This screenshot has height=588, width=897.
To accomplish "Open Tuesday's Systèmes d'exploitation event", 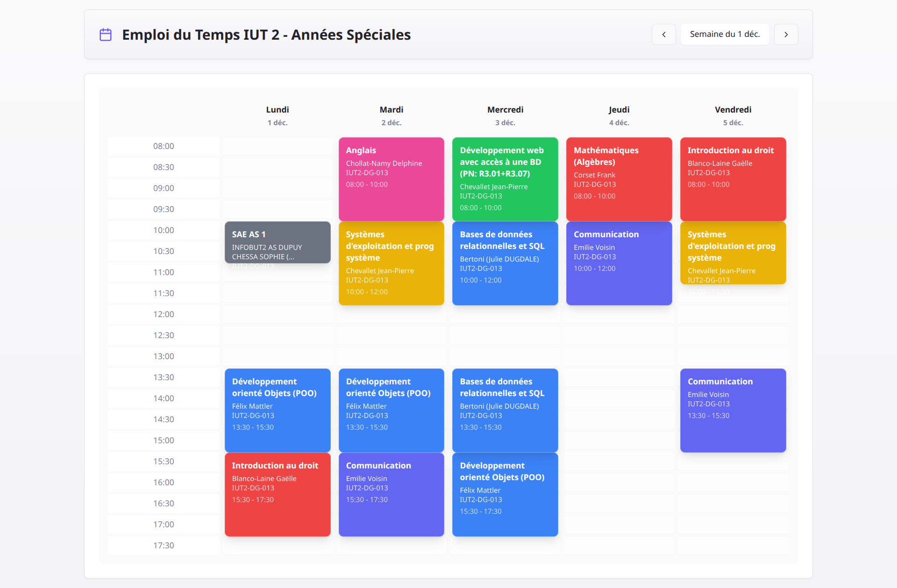I will pyautogui.click(x=391, y=263).
